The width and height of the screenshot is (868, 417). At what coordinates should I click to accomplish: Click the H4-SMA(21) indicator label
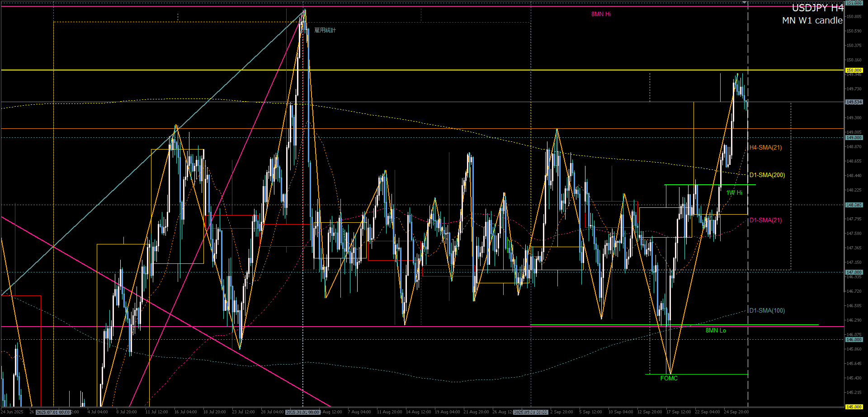tap(765, 148)
